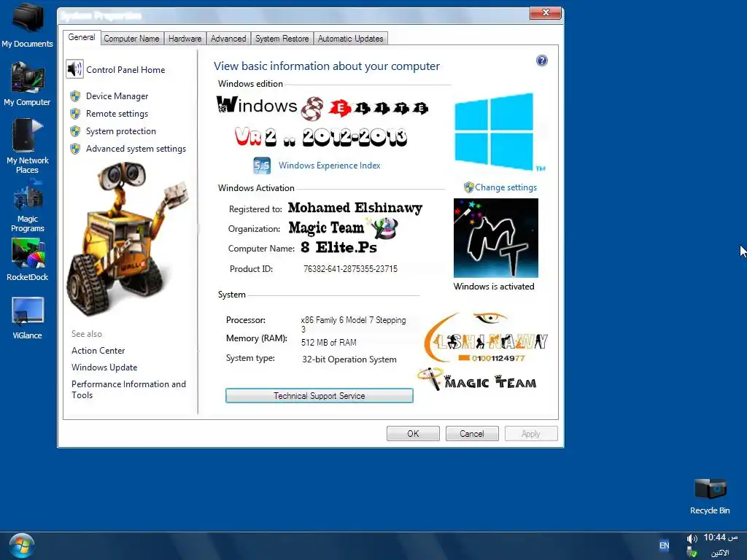
Task: Open the My Documents desktop icon
Action: point(27,26)
